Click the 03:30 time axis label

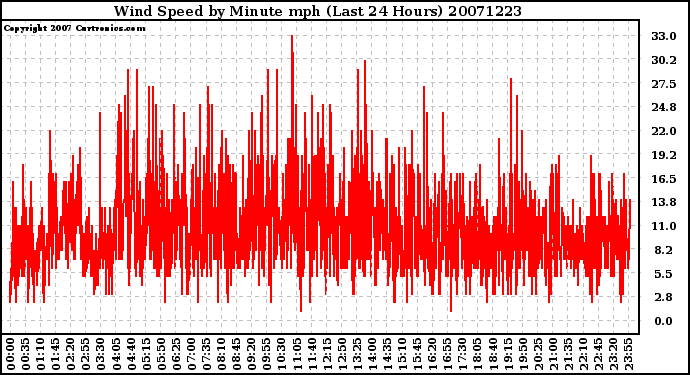coord(101,354)
